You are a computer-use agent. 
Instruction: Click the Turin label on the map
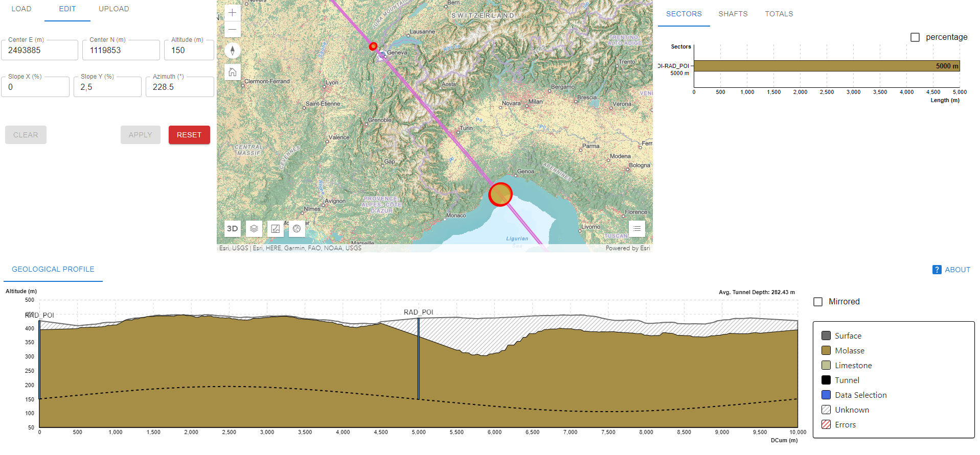tap(466, 128)
